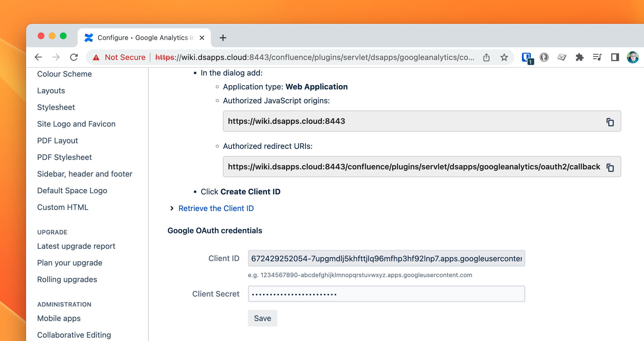Copy the Authorized redirect URI

tap(610, 167)
